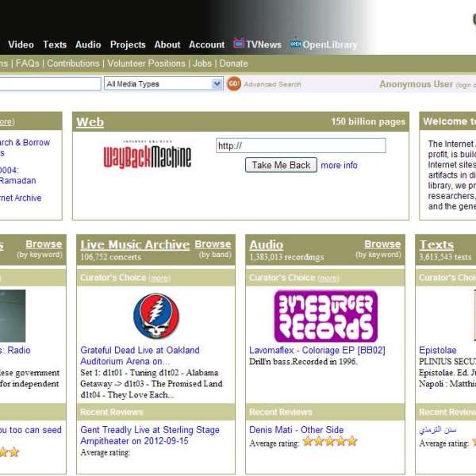
Task: Open the About menu
Action: 167,44
